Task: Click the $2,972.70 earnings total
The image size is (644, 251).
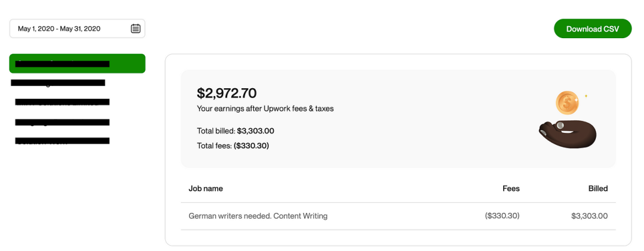Action: [227, 93]
